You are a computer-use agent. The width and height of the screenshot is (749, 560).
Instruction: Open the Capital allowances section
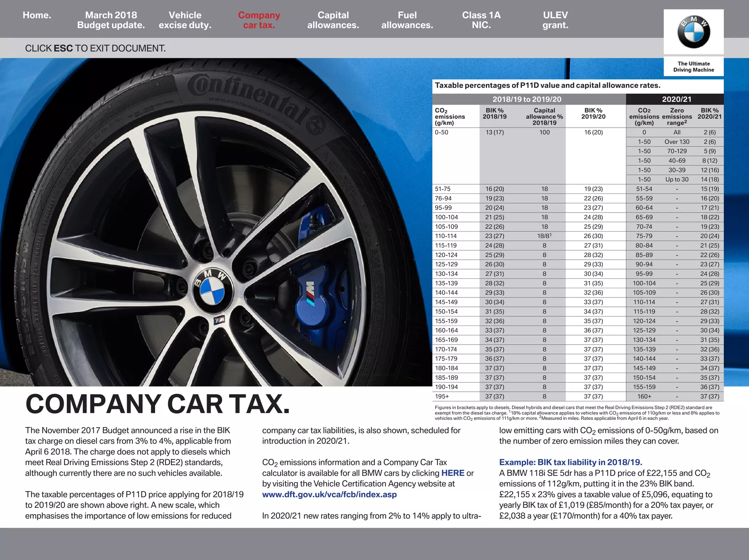pyautogui.click(x=333, y=20)
